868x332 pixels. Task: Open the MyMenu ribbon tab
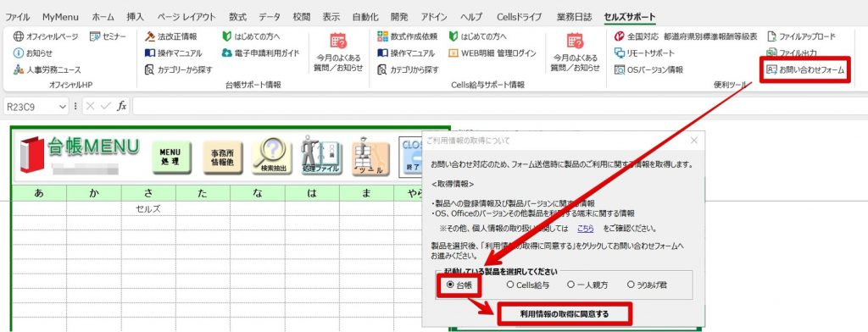[60, 17]
